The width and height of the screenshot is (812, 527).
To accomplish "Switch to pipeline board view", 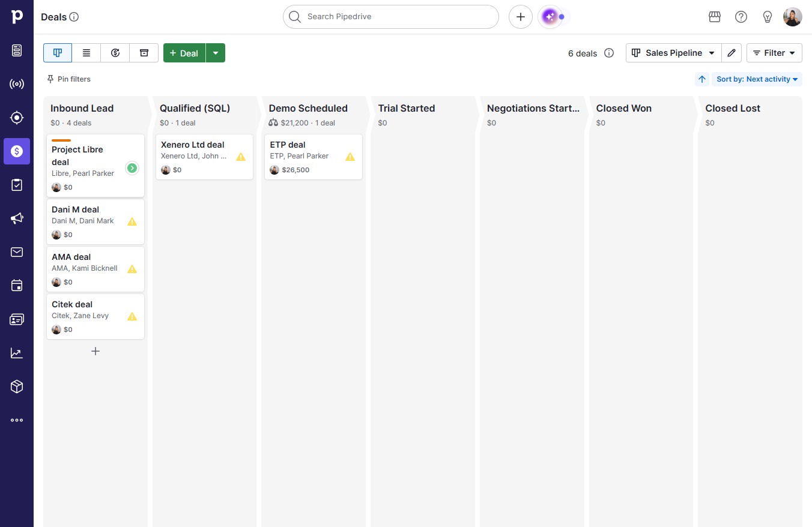I will [58, 53].
